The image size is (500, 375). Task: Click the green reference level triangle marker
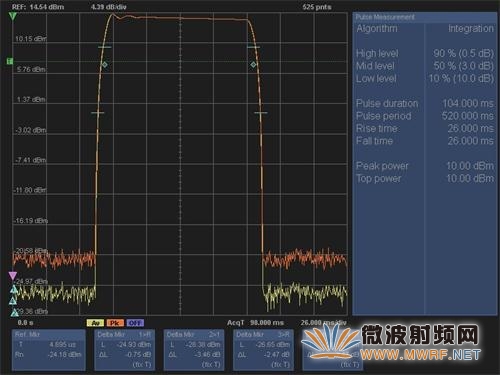tap(13, 16)
